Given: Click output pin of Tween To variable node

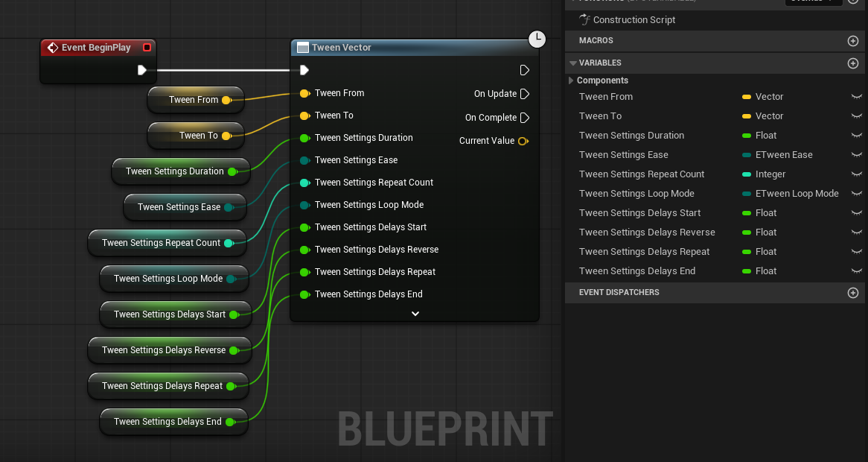Looking at the screenshot, I should click(226, 136).
